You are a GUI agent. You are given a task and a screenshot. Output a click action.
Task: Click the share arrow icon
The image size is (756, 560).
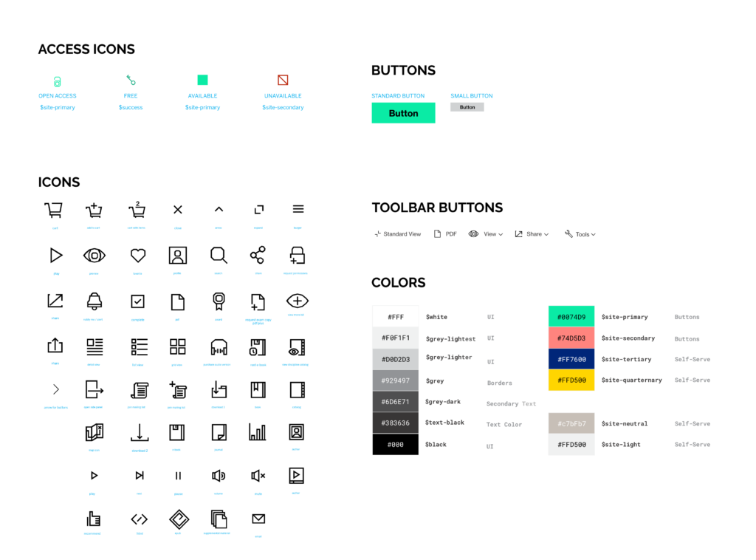[519, 234]
